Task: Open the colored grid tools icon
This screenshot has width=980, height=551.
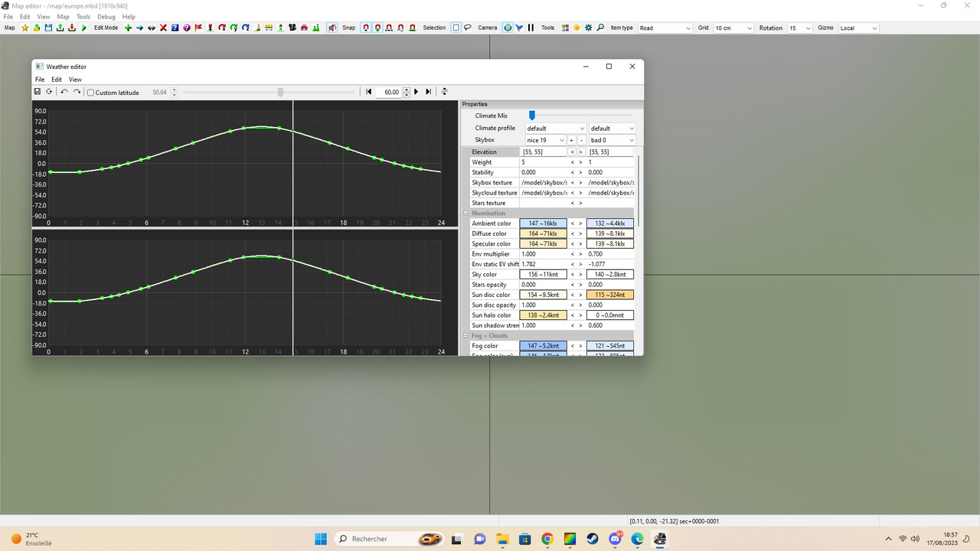Action: (x=565, y=28)
